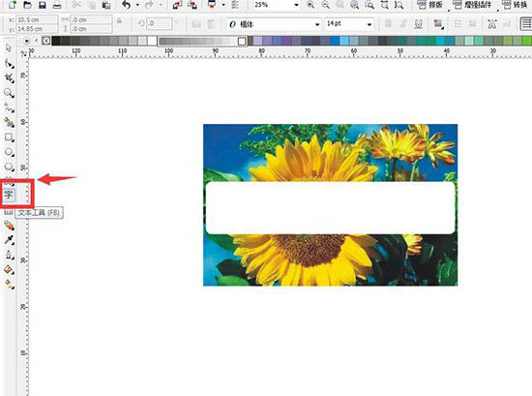The height and width of the screenshot is (396, 532).
Task: Click the y position field
Action: tap(37, 29)
